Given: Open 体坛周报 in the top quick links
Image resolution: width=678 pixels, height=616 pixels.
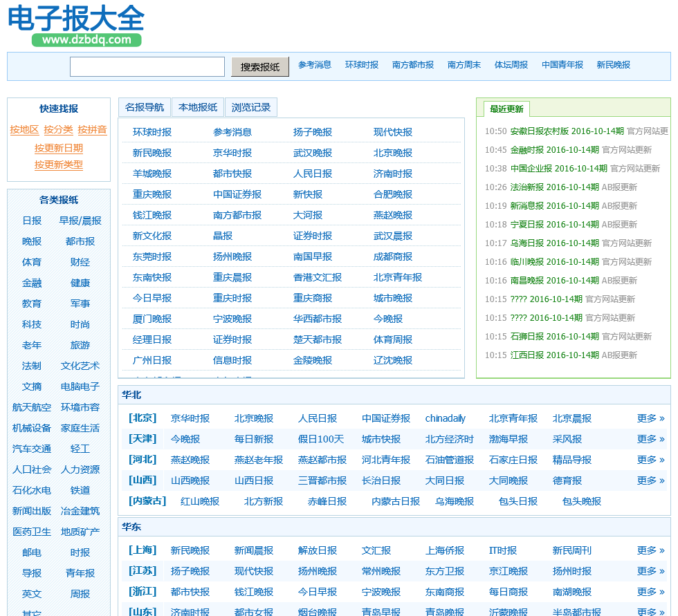Looking at the screenshot, I should point(511,65).
